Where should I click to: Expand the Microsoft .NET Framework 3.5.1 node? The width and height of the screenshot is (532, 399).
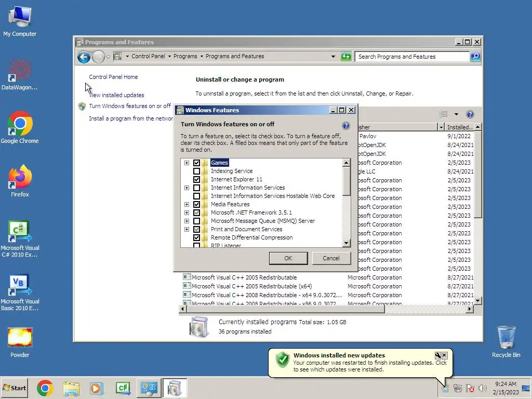(187, 212)
